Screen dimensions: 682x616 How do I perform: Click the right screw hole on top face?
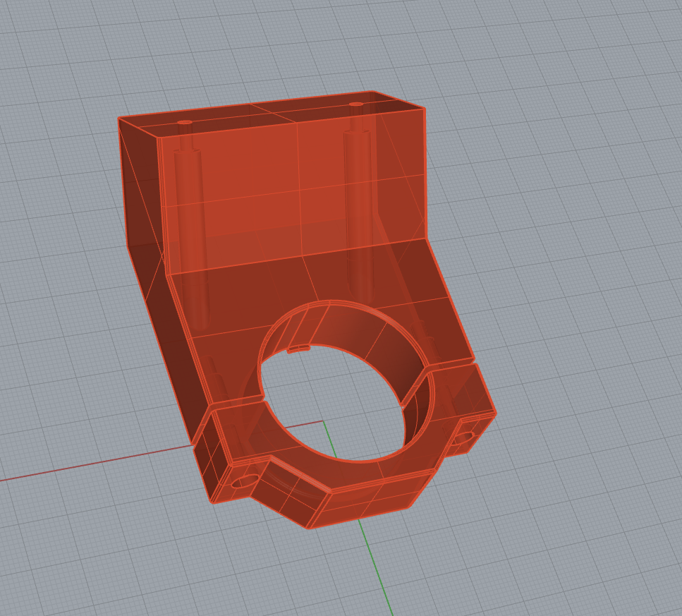356,104
